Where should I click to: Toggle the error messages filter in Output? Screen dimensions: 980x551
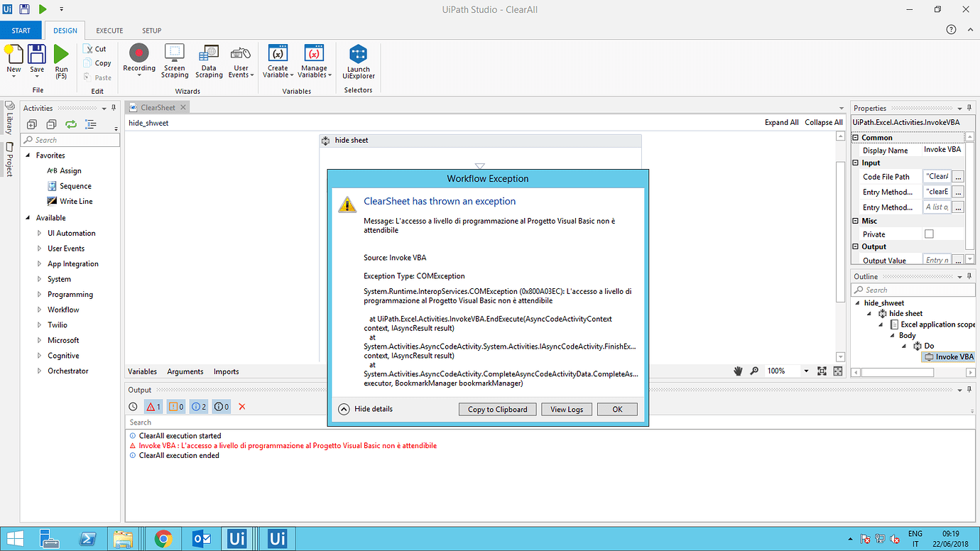pos(152,406)
